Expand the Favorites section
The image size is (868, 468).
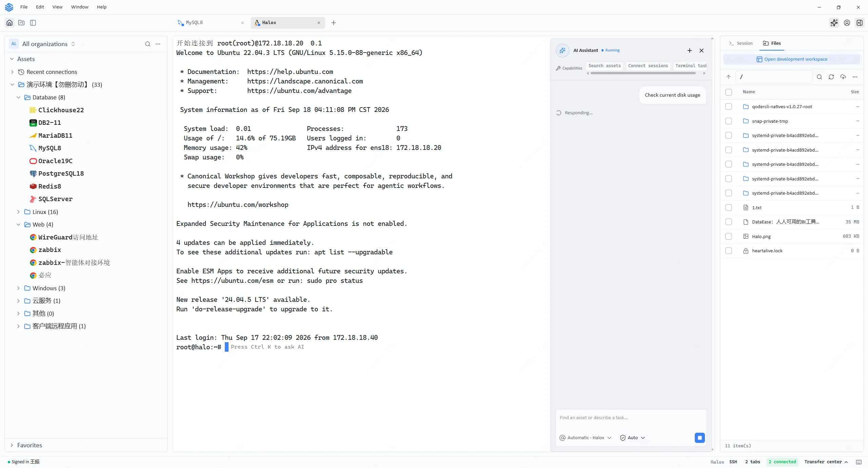coord(12,445)
